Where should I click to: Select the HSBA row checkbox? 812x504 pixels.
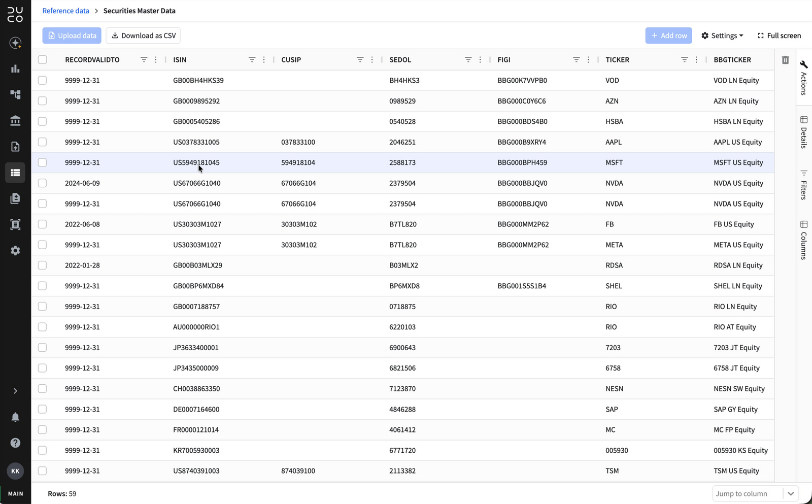coord(42,121)
